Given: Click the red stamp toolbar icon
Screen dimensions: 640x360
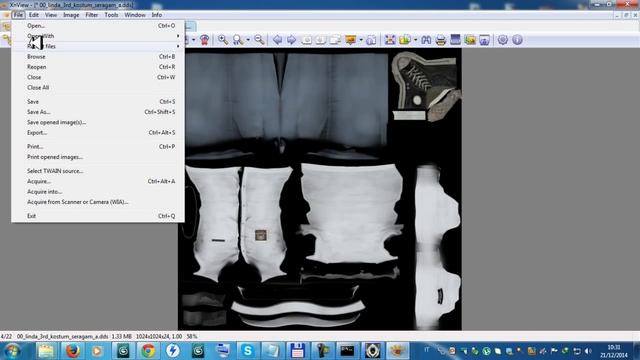Looking at the screenshot, I should click(x=204, y=40).
